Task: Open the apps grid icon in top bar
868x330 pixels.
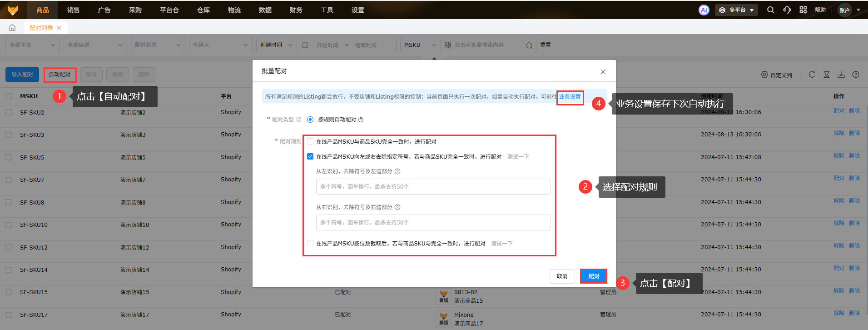Action: (x=804, y=10)
